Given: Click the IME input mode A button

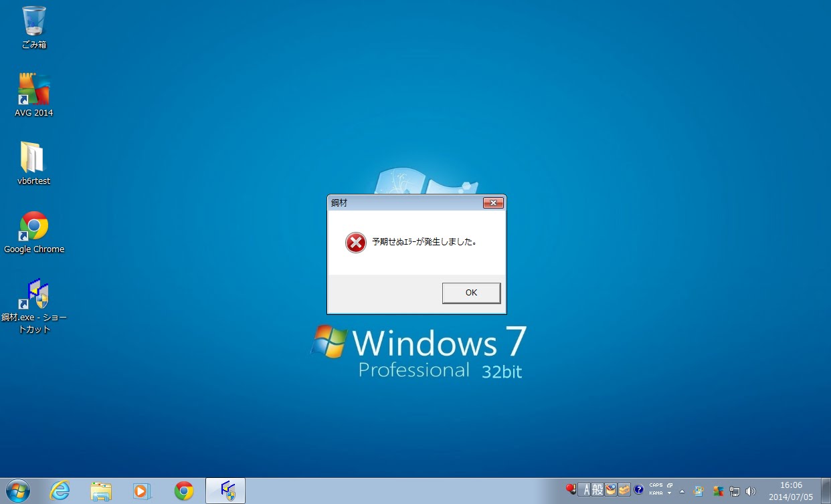Looking at the screenshot, I should click(585, 490).
